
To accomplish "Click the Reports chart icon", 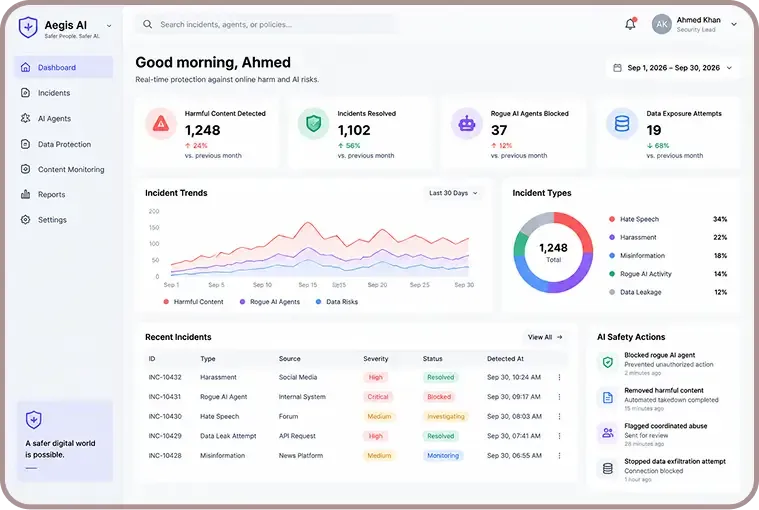I will pyautogui.click(x=26, y=195).
